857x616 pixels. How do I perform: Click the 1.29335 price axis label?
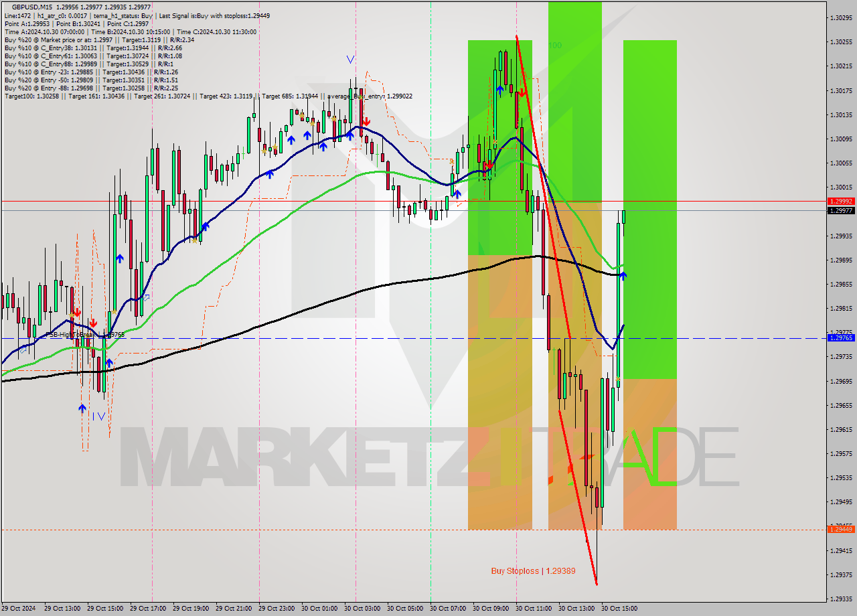841,599
